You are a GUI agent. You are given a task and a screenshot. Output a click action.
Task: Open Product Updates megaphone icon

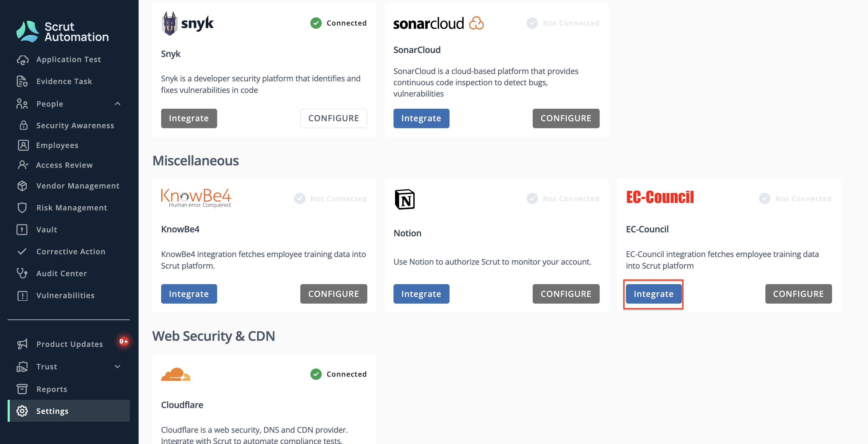pyautogui.click(x=22, y=344)
